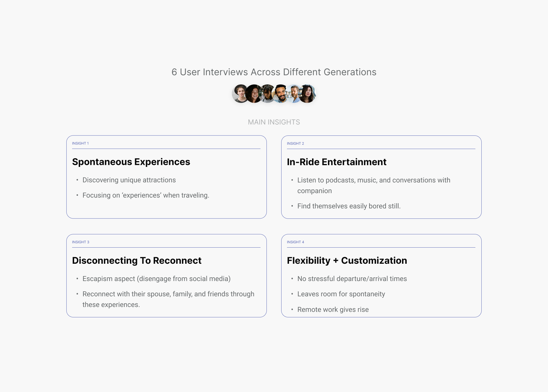Select the gray-haired man's avatar by the water
Screen dimensions: 548x392
click(294, 93)
